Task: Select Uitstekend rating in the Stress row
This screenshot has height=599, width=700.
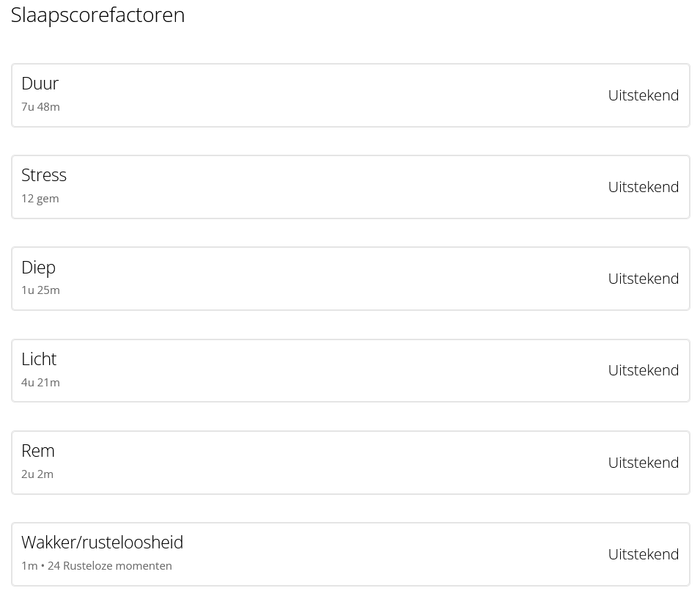Action: 643,187
